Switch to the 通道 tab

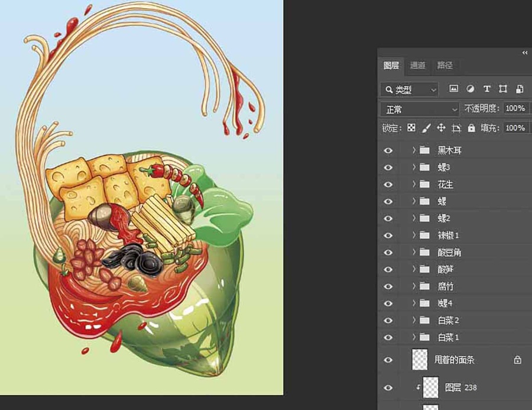click(417, 65)
